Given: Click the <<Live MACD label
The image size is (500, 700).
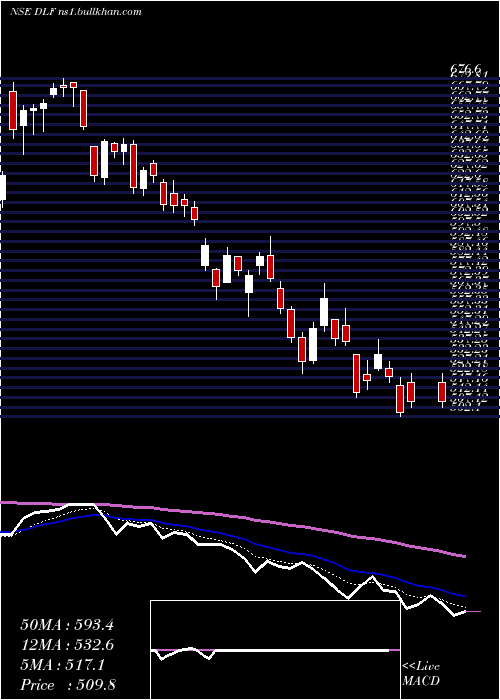Looking at the screenshot, I should (421, 674).
